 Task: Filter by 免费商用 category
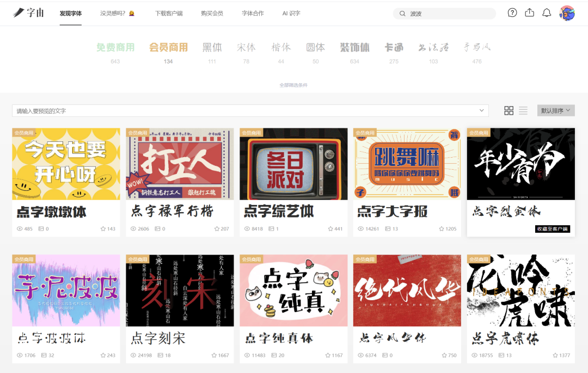tap(115, 48)
